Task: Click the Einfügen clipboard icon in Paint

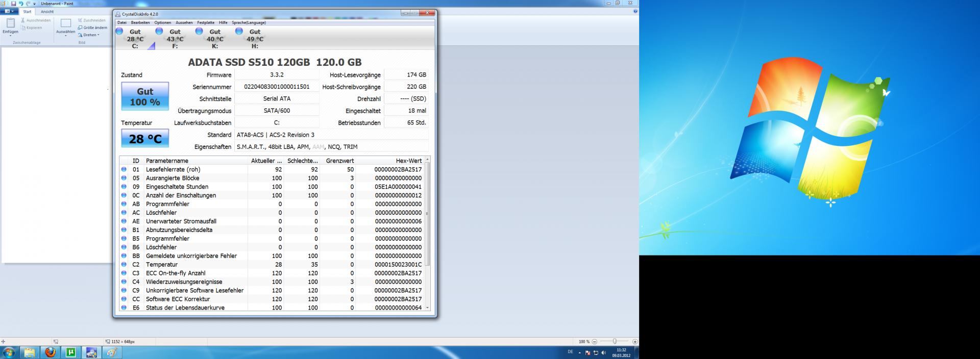Action: pyautogui.click(x=10, y=23)
